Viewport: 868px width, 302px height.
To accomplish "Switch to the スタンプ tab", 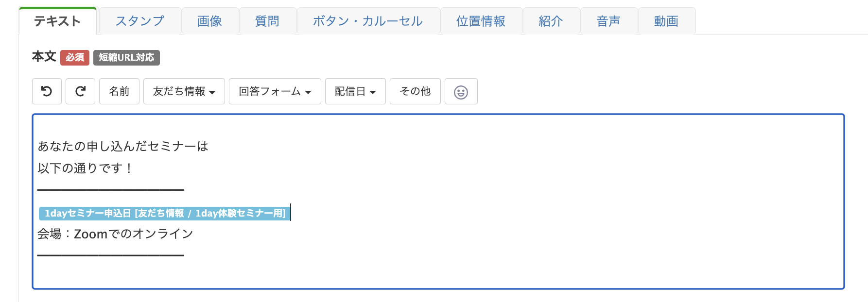I will coord(140,21).
